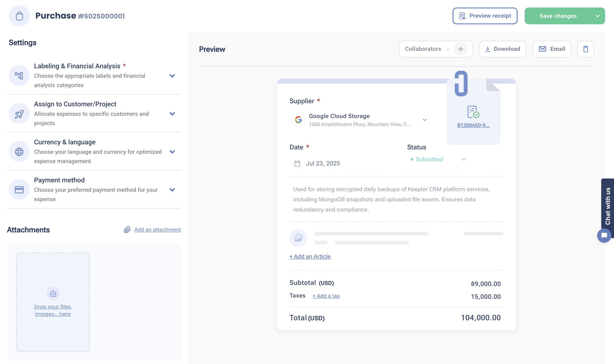Open the Submitted status dropdown
The width and height of the screenshot is (614, 364).
[464, 159]
